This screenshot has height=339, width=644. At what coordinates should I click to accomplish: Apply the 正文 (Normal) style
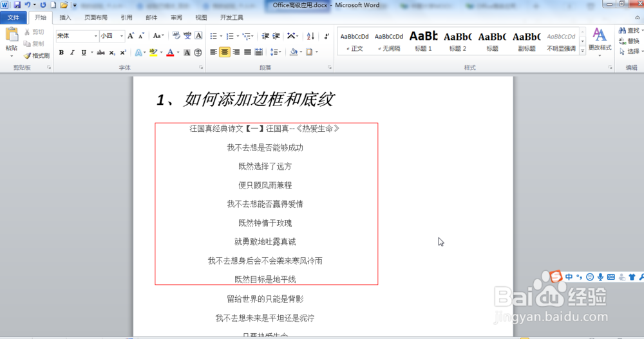[354, 41]
